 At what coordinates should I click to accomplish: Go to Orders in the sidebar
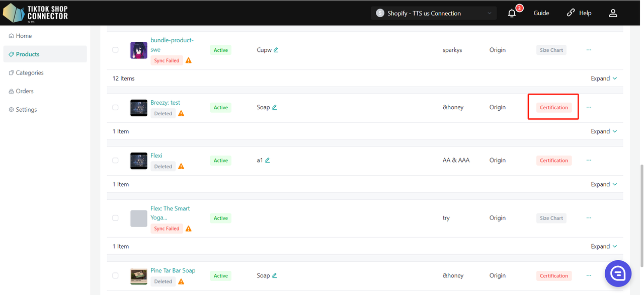point(25,91)
